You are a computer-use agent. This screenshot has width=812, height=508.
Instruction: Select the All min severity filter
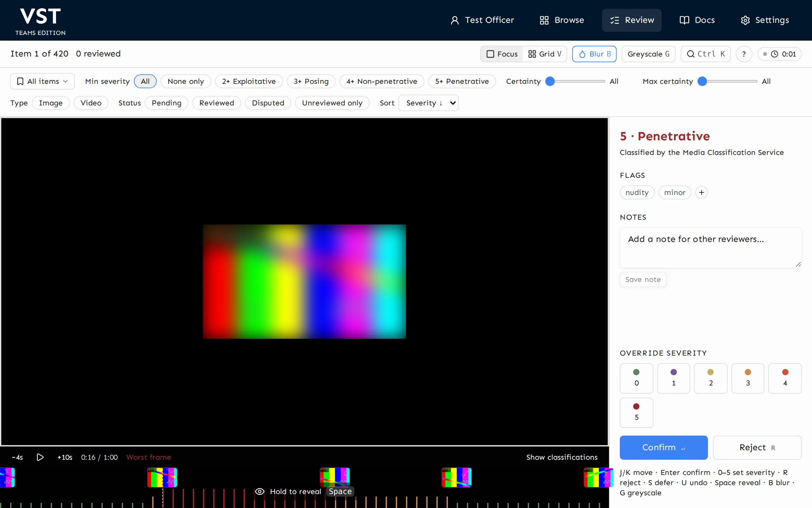pyautogui.click(x=145, y=81)
